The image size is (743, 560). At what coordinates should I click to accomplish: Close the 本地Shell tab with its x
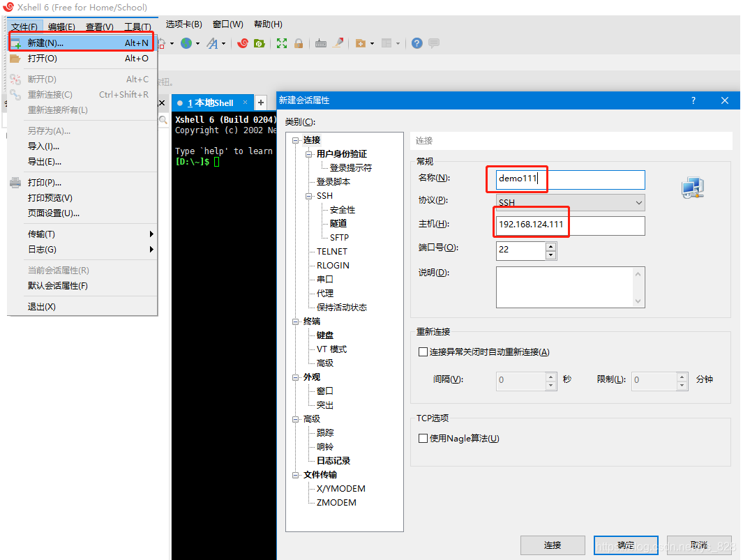coord(245,103)
